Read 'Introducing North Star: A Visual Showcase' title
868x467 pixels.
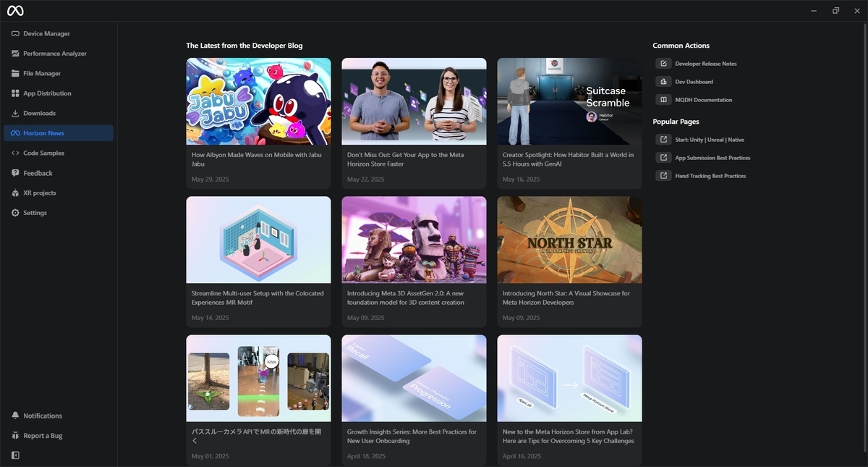click(566, 298)
